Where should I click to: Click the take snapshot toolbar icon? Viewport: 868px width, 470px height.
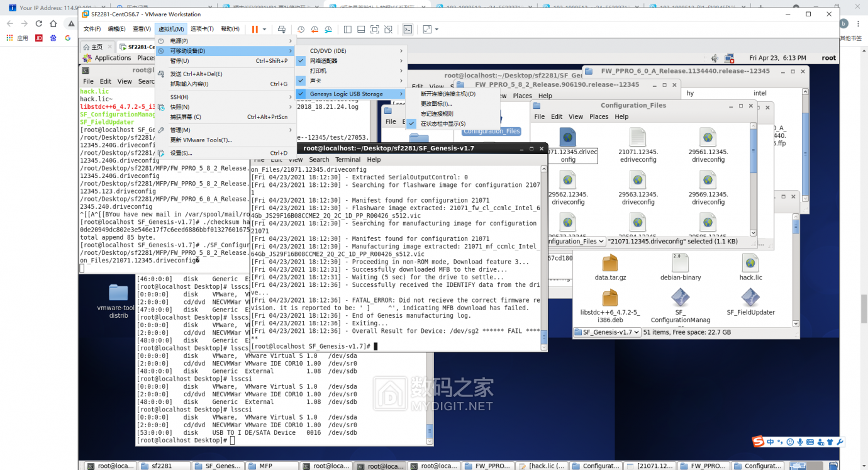[x=301, y=29]
